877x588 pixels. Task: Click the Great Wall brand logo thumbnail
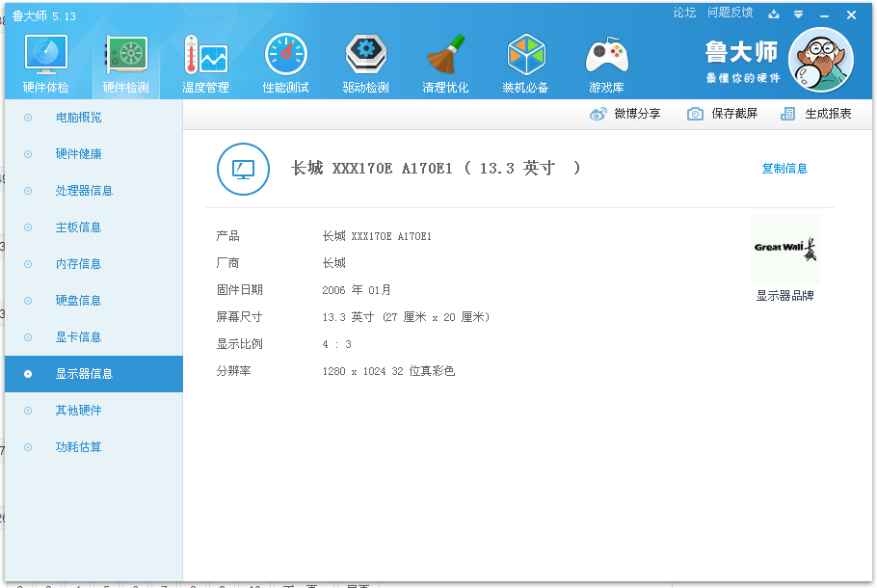coord(785,249)
